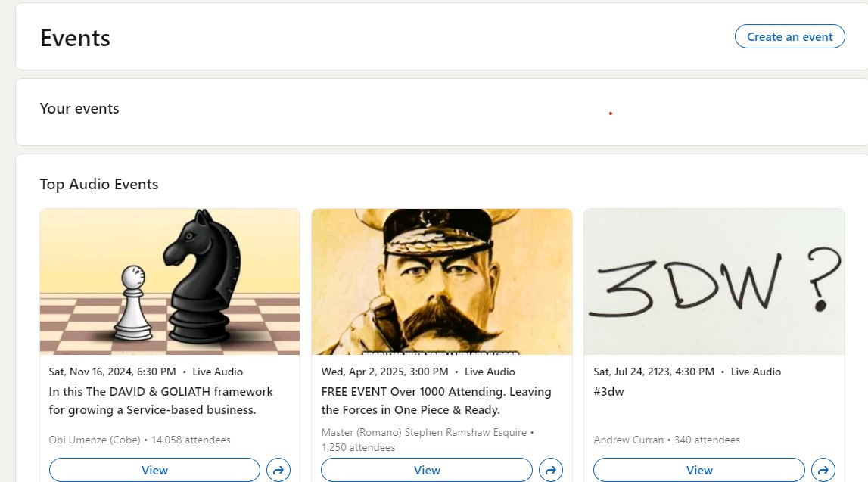Select the Sat, Jul 24, 2123, 4:30 PM date
The width and height of the screenshot is (868, 482).
[654, 372]
